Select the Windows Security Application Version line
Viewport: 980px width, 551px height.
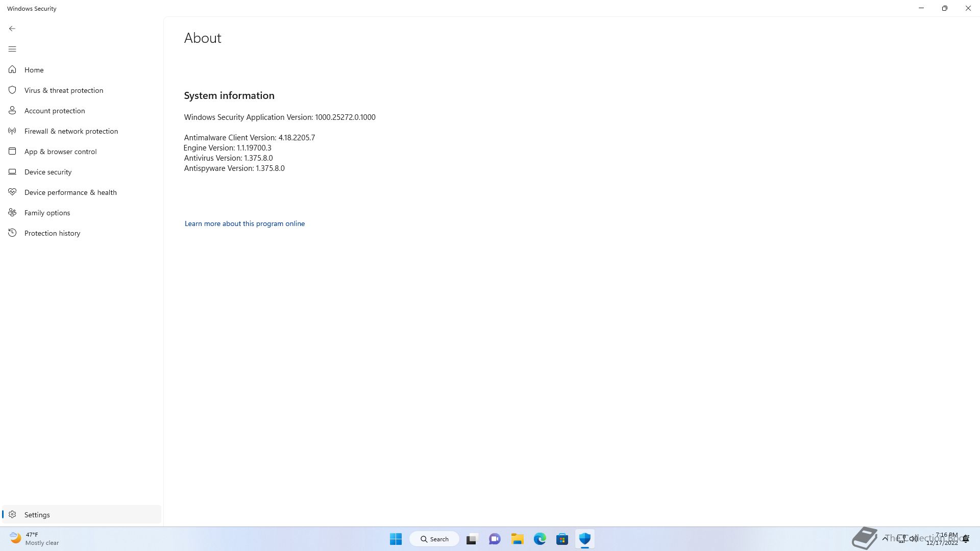pos(280,117)
